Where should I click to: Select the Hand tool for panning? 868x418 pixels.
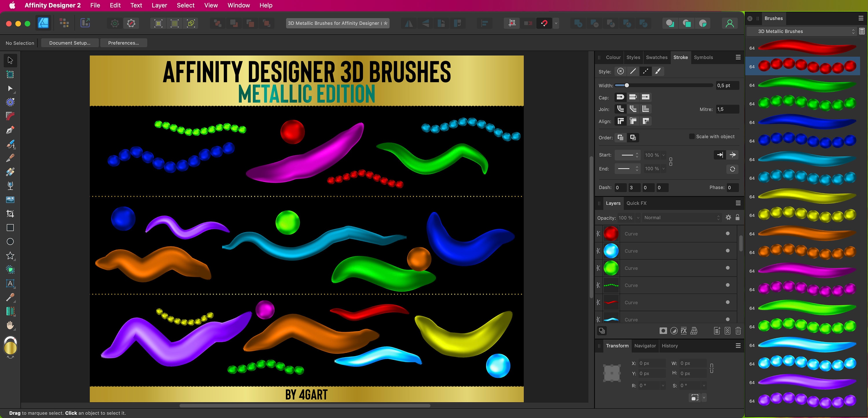tap(10, 325)
